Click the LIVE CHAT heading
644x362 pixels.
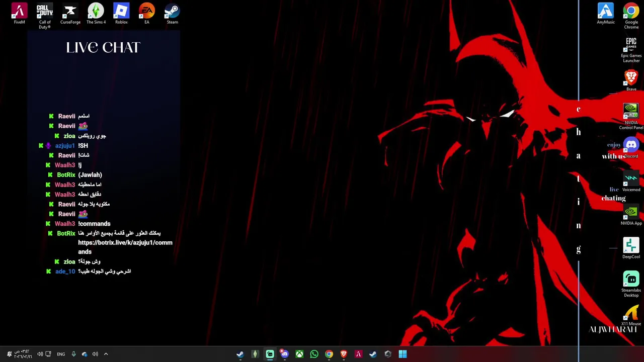(x=103, y=47)
